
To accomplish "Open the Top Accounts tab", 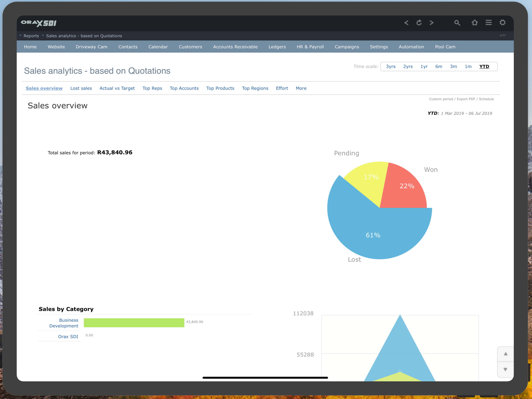I will (x=184, y=88).
